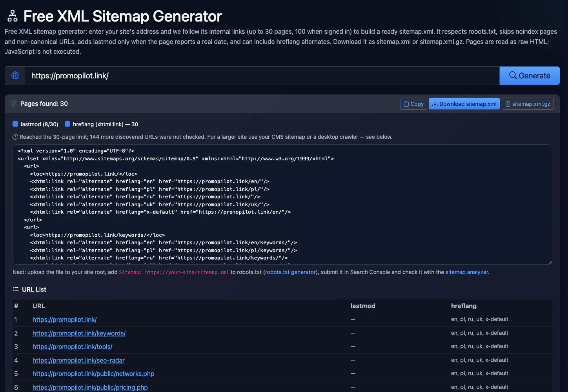Image resolution: width=568 pixels, height=392 pixels.
Task: Toggle the lastmod (8/30) checkbox
Action: coord(15,124)
